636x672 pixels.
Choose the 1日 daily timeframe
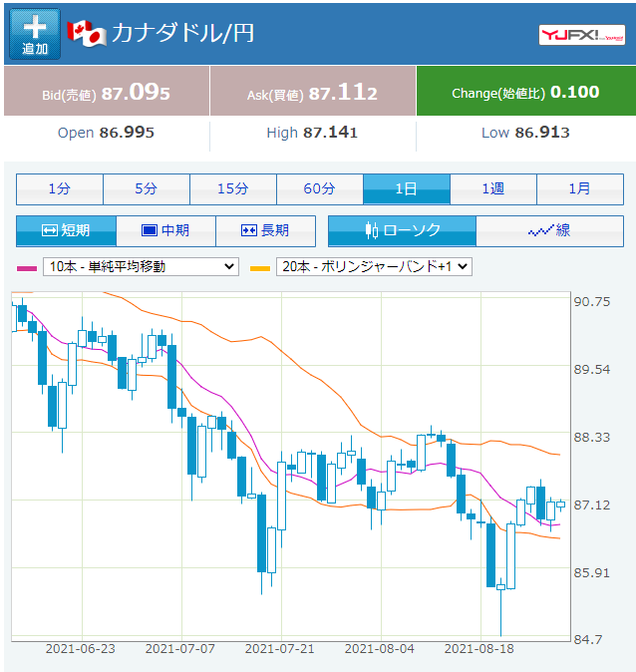point(407,189)
